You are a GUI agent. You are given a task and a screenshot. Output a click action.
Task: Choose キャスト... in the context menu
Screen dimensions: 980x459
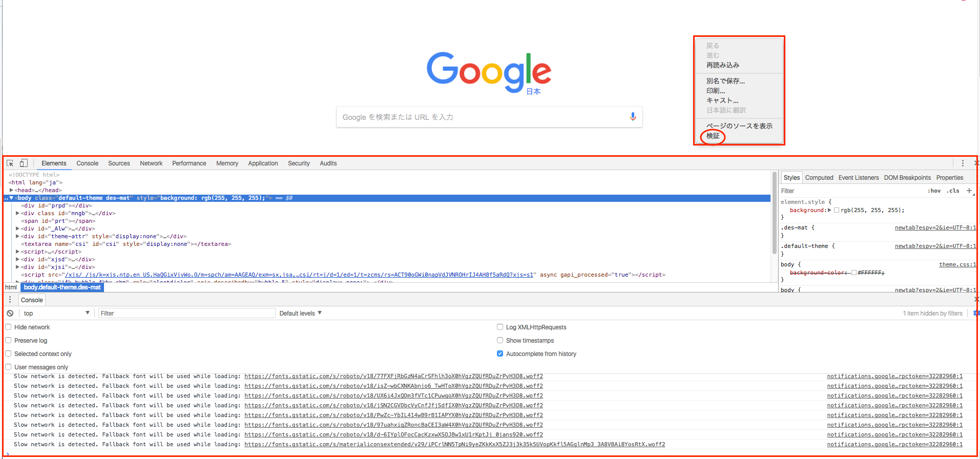(x=722, y=100)
